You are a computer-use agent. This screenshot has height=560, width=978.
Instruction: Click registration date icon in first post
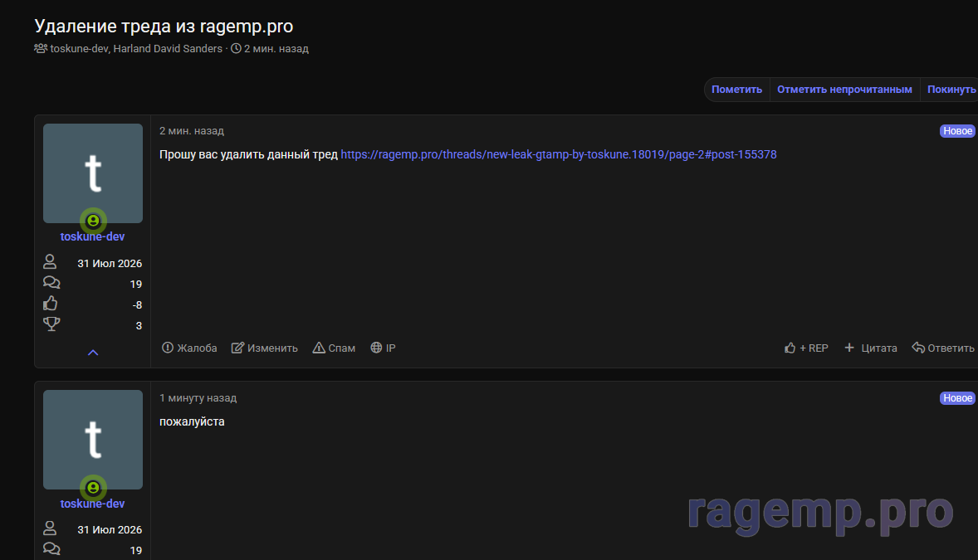pyautogui.click(x=50, y=262)
